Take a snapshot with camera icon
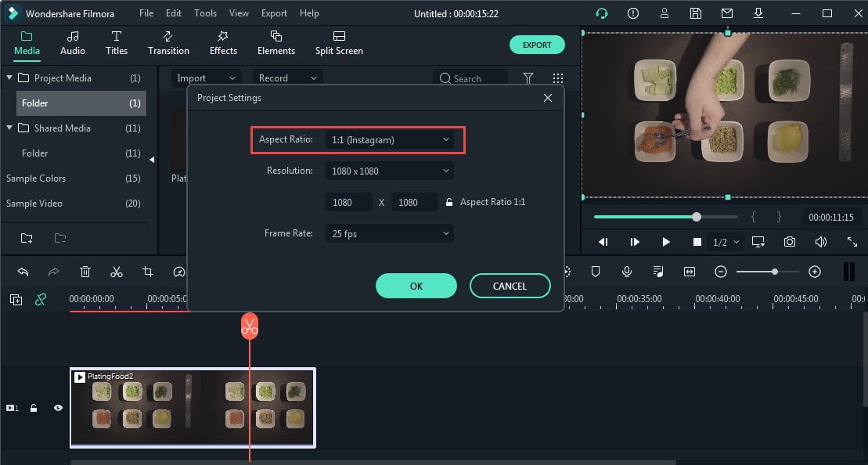This screenshot has height=465, width=868. point(790,242)
